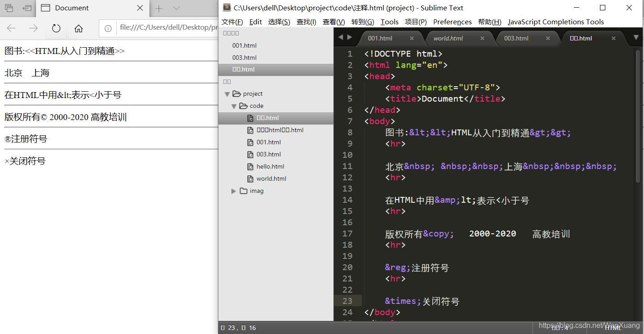The height and width of the screenshot is (334, 644).
Task: Close the Document browser tab
Action: click(x=140, y=8)
